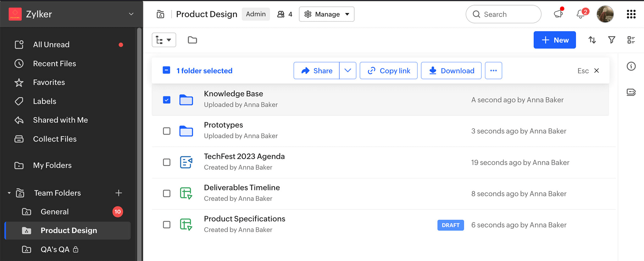Click the filter funnel icon
The height and width of the screenshot is (261, 644).
coord(612,40)
